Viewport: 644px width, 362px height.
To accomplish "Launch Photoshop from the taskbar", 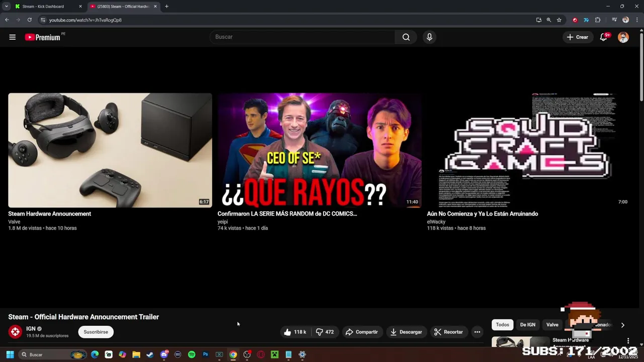I will (x=205, y=354).
